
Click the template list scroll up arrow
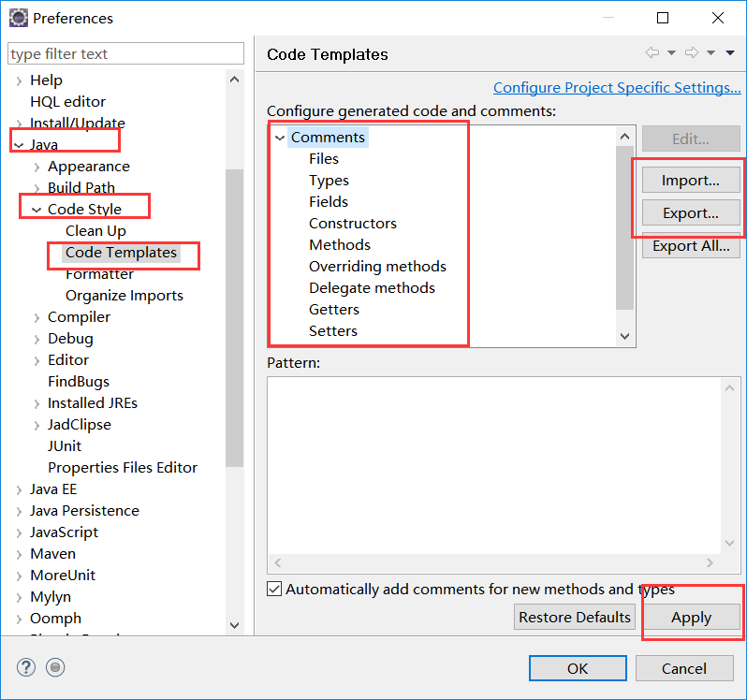(625, 138)
